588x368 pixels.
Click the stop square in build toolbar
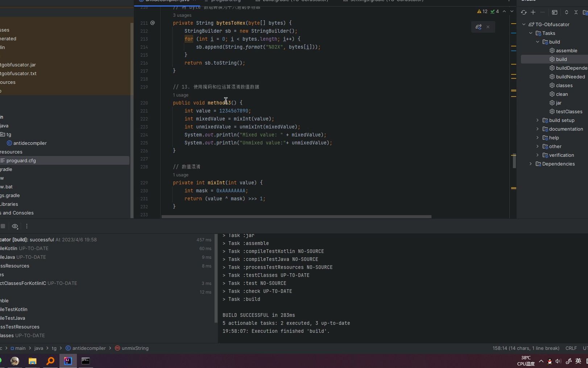click(3, 226)
